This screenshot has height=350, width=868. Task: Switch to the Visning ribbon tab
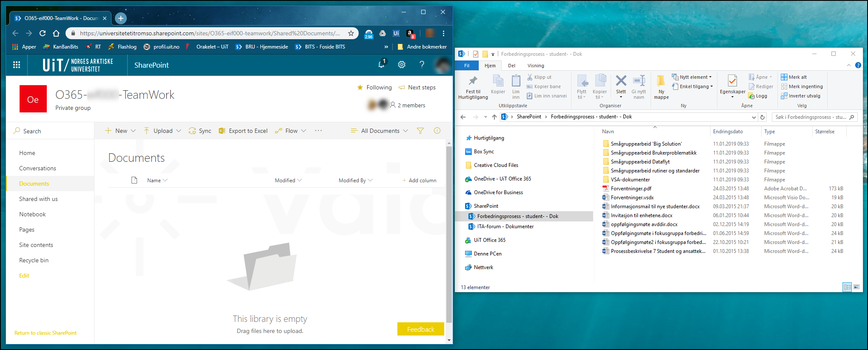coord(535,66)
